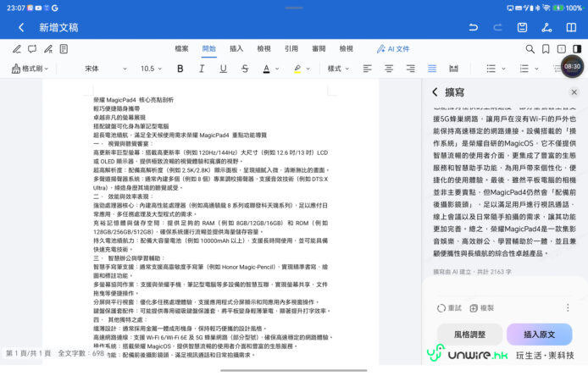Click the heading 榮耀 MagicPad4 核心亮點剖析
The height and width of the screenshot is (376, 588).
(x=133, y=100)
